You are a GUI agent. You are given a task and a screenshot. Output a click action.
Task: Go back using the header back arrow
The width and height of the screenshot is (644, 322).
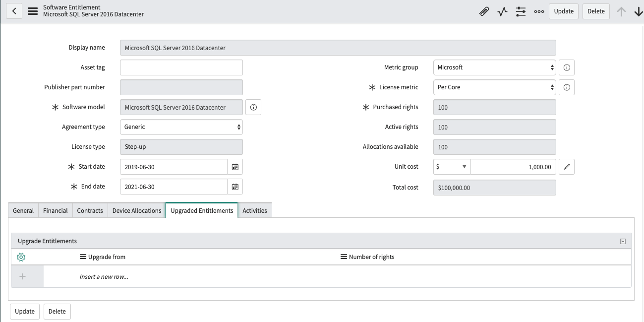point(14,11)
